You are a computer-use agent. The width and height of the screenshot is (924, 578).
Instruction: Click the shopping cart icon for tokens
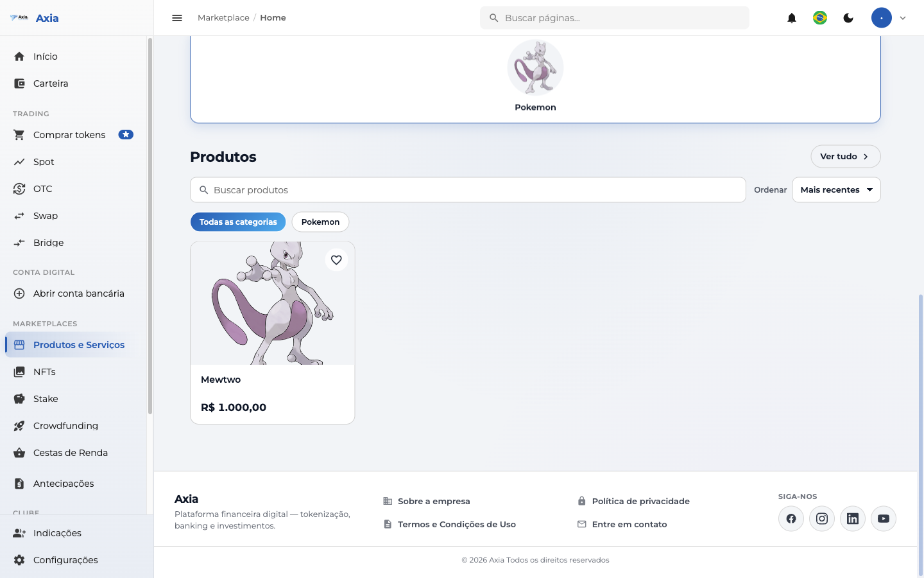click(19, 135)
